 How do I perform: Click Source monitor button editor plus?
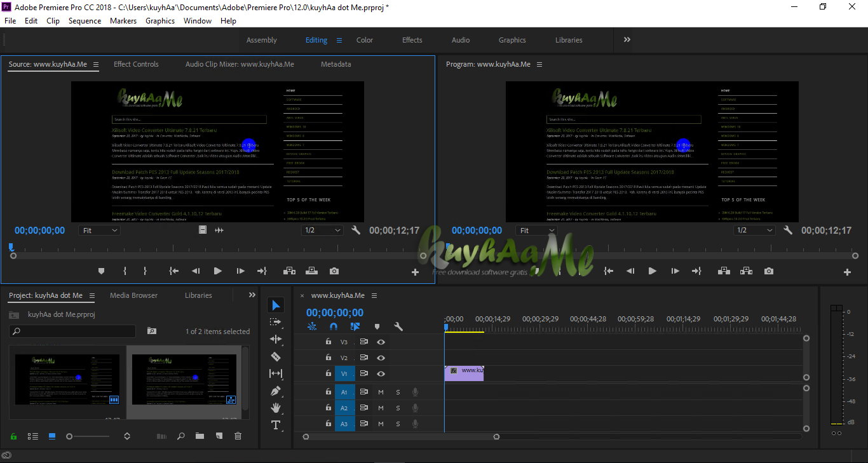416,272
